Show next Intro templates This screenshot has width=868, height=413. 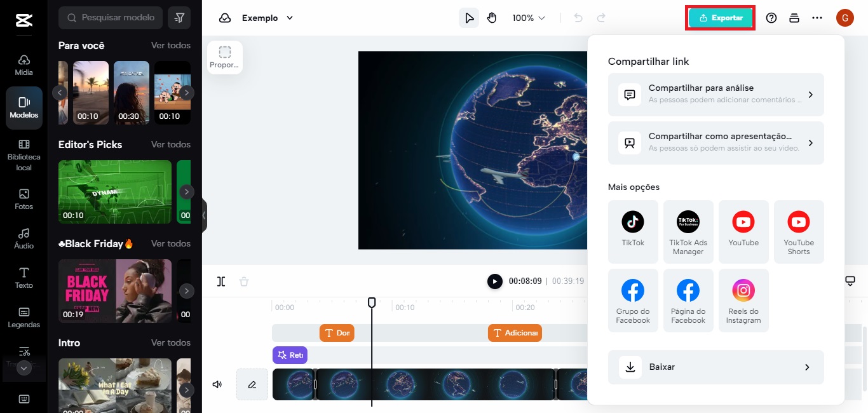click(186, 390)
